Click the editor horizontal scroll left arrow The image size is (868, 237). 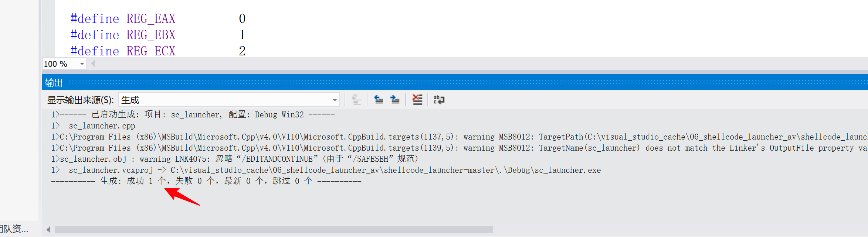tap(93, 63)
